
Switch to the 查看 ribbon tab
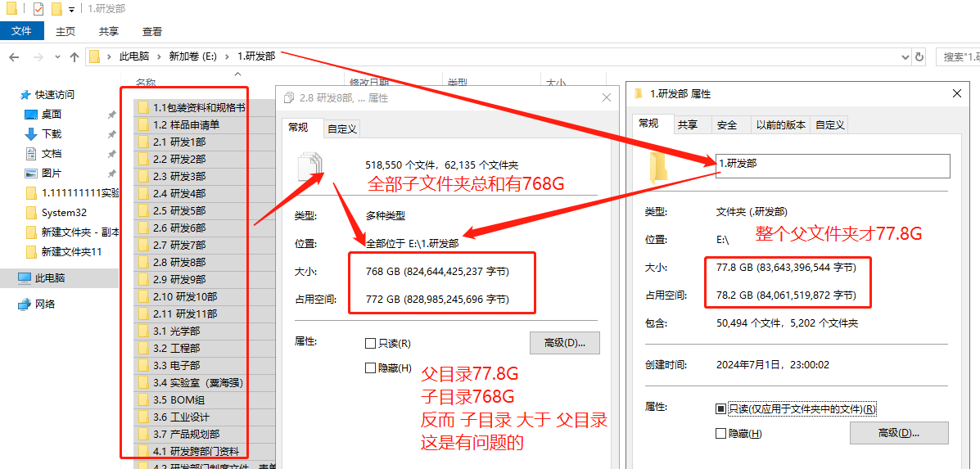pos(152,31)
